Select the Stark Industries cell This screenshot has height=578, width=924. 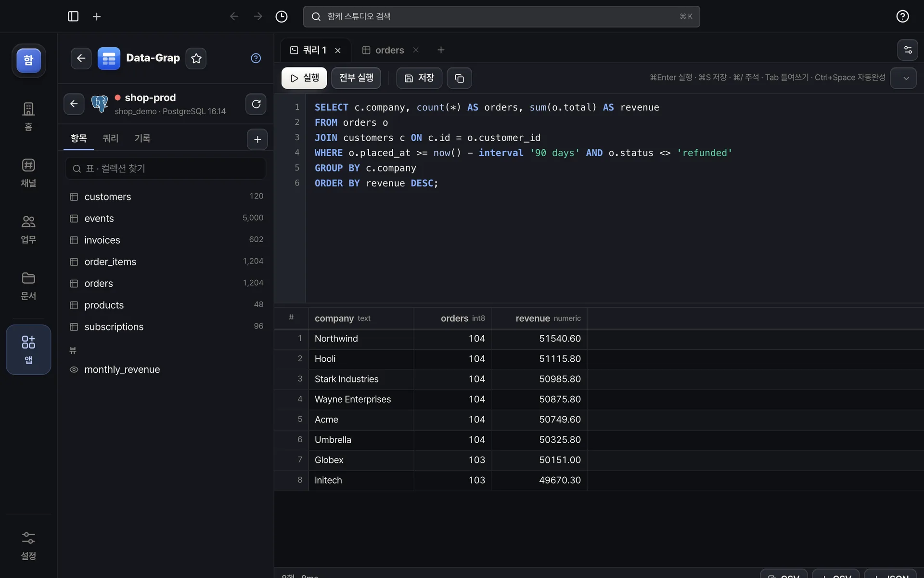[x=361, y=379]
